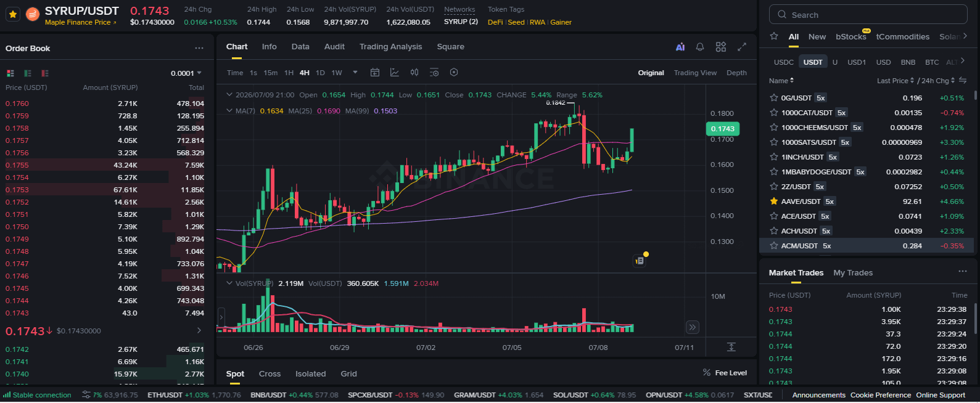Sort markets list by Last Price
This screenshot has height=403, width=980.
[x=896, y=81]
